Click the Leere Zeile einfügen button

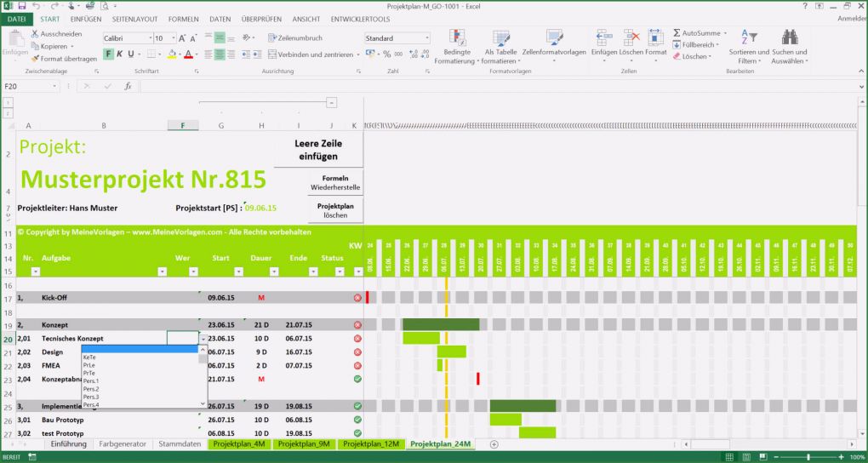(x=318, y=150)
